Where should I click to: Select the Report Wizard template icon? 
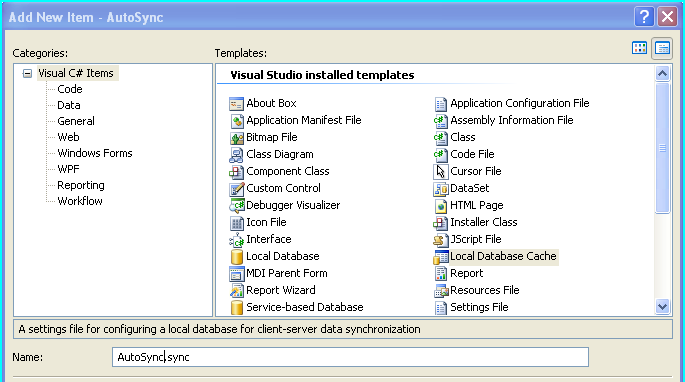(x=236, y=291)
